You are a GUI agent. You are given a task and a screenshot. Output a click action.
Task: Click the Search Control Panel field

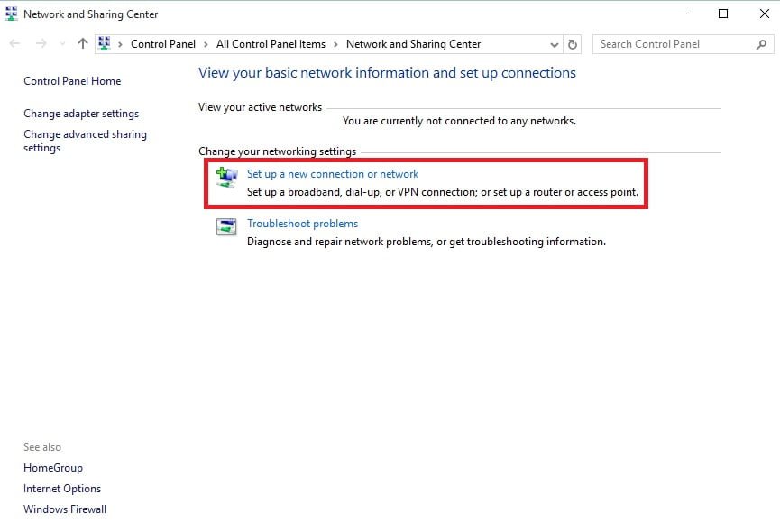pyautogui.click(x=672, y=44)
